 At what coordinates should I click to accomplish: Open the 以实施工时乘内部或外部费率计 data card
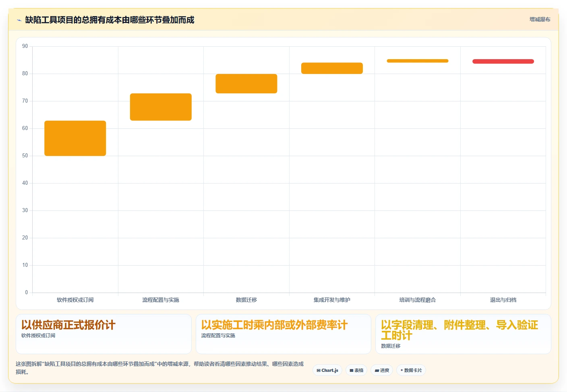click(283, 334)
